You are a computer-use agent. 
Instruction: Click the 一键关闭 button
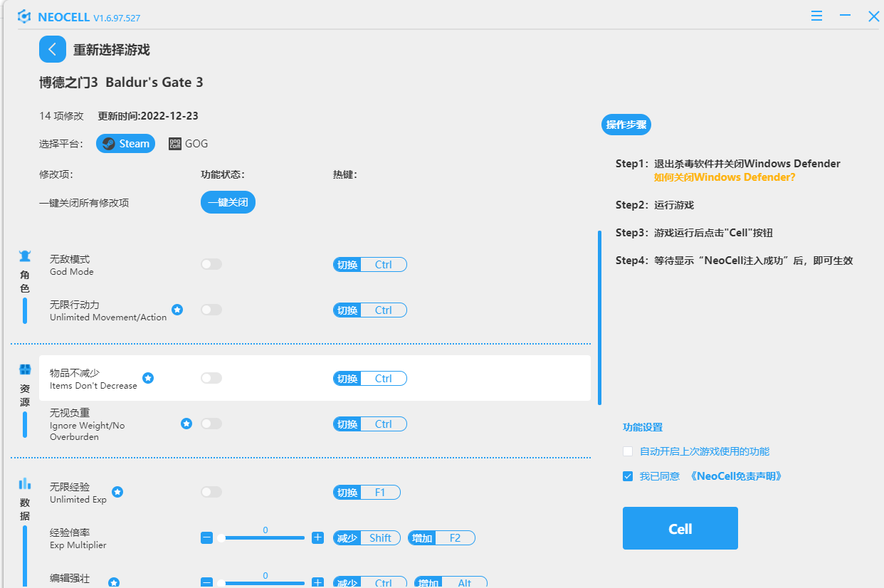click(228, 203)
